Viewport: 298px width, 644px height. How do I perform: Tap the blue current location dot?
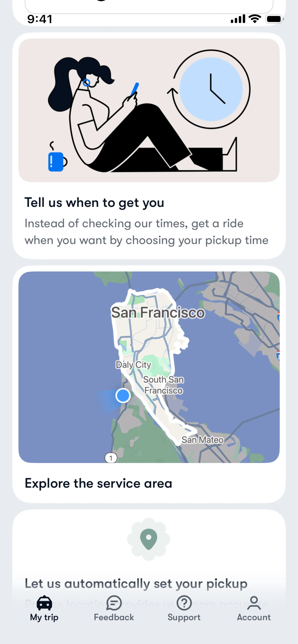pos(123,396)
